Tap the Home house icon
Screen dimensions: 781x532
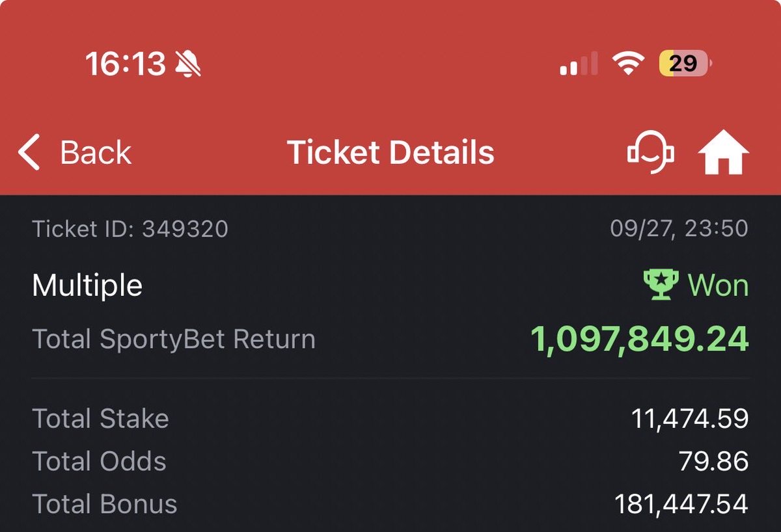pos(724,152)
